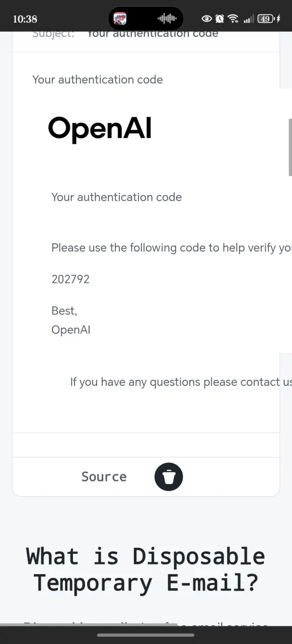Select the 202792 verification code
Image resolution: width=292 pixels, height=644 pixels.
tap(70, 279)
